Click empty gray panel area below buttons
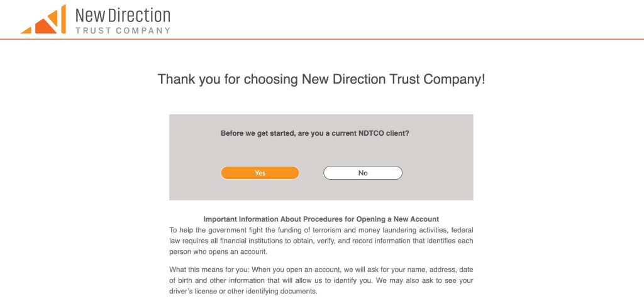The width and height of the screenshot is (644, 306). 321,191
